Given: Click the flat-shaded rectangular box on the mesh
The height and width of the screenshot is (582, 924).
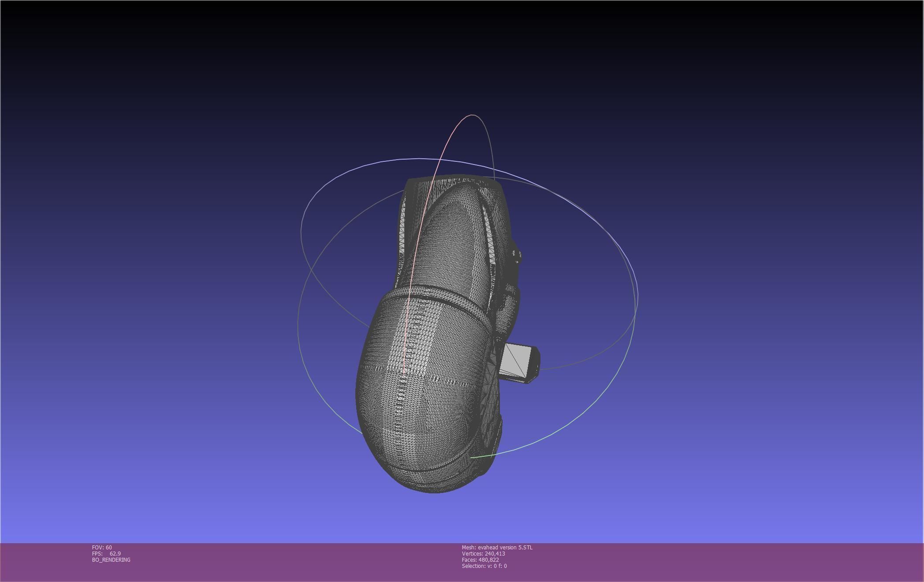Looking at the screenshot, I should 519,363.
